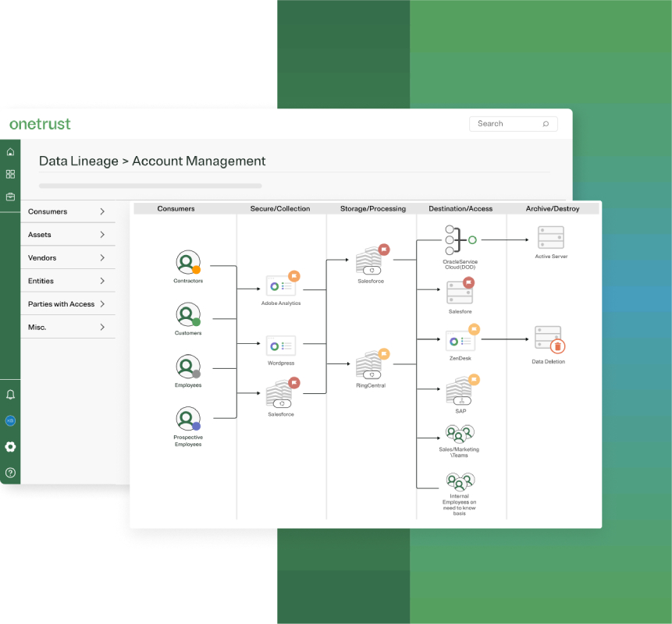
Task: Expand the Entities sidebar item
Action: pyautogui.click(x=68, y=281)
